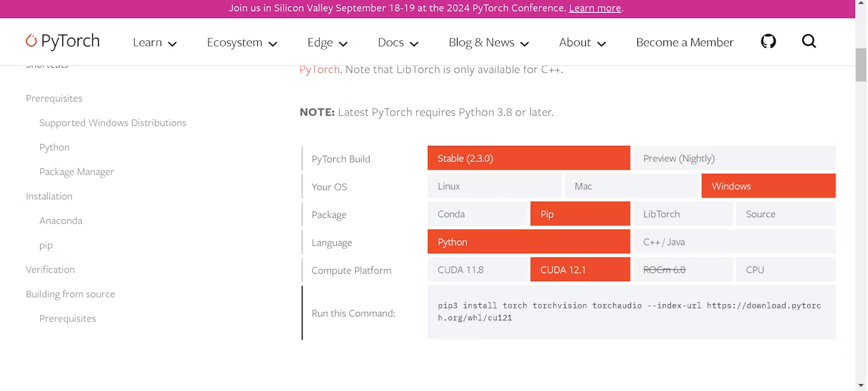The height and width of the screenshot is (391, 868).
Task: Go to Anaconda sidebar entry
Action: point(61,220)
